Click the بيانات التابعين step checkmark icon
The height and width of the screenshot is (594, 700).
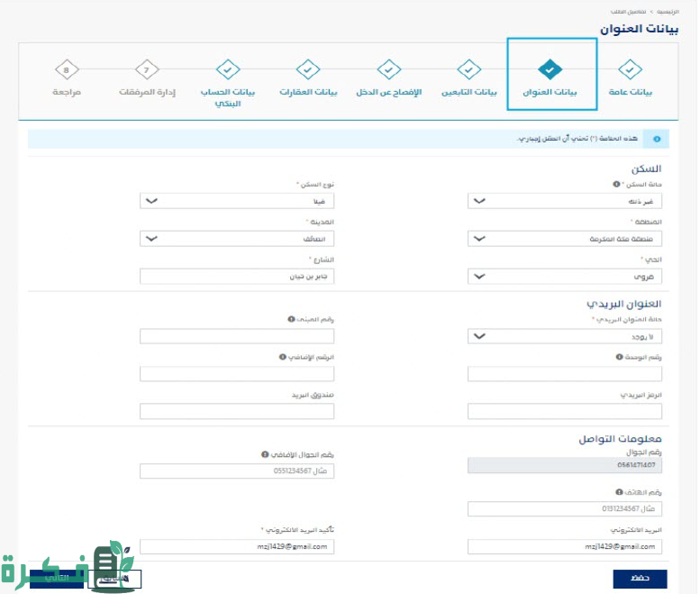[x=468, y=69]
